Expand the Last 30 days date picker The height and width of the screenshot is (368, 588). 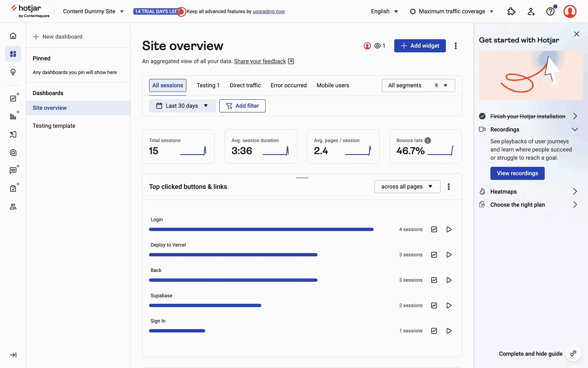(182, 106)
